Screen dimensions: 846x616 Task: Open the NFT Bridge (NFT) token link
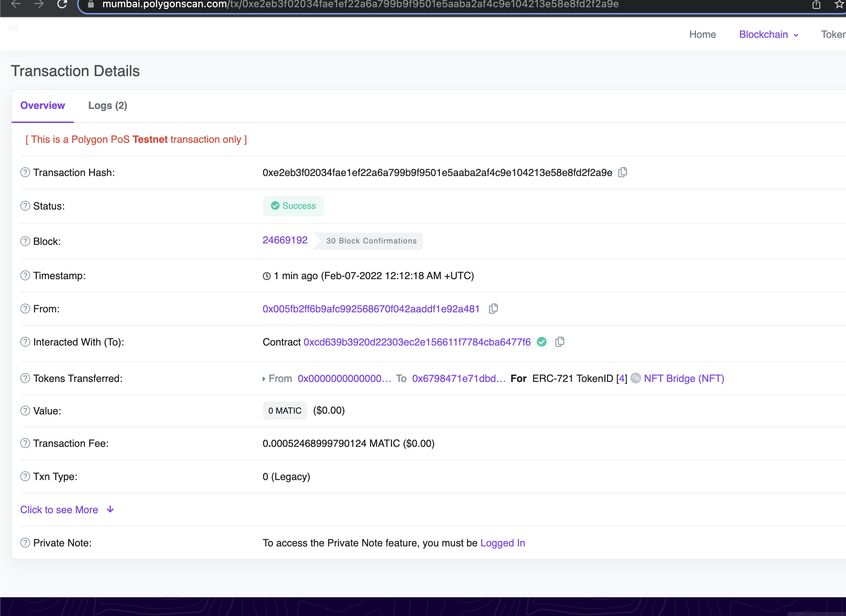click(684, 378)
